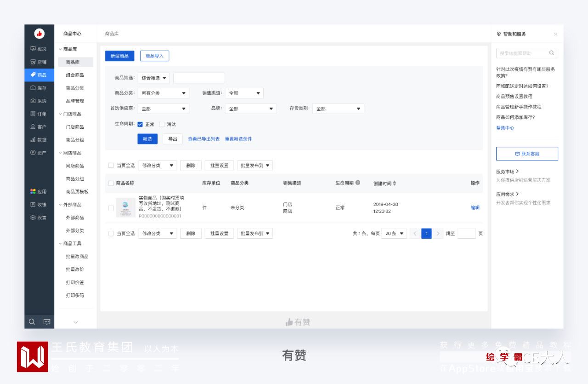Tick the bottom 当页全选 checkbox
The height and width of the screenshot is (384, 588).
pyautogui.click(x=110, y=234)
